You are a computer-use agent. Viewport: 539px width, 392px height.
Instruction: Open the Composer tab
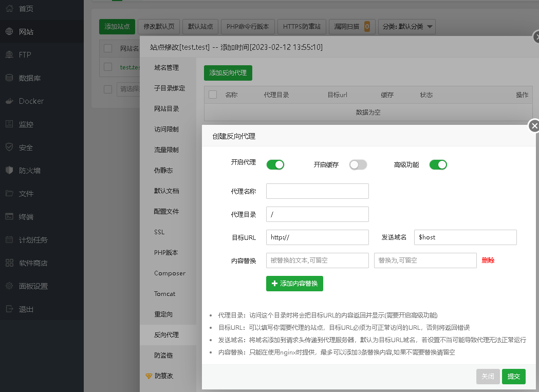click(x=170, y=273)
